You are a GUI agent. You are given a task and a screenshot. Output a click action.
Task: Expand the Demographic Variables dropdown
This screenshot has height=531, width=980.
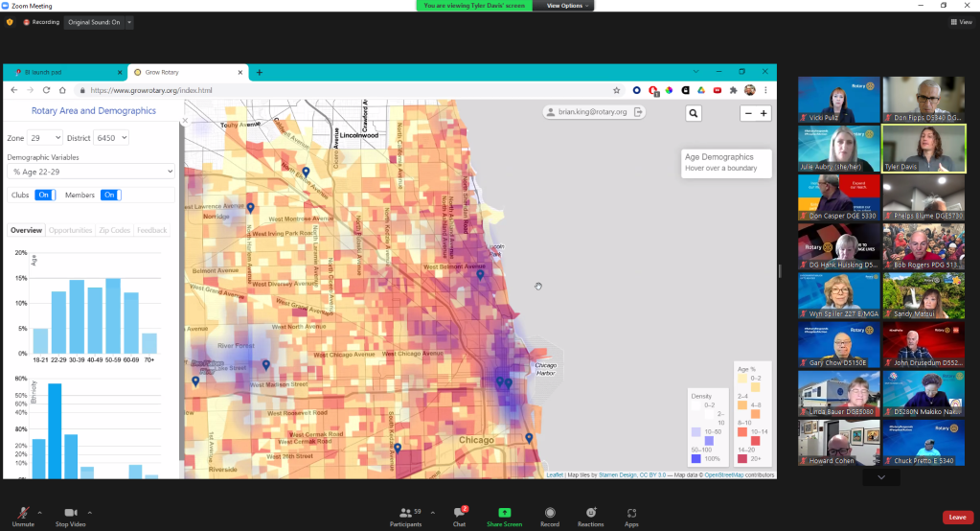pos(91,172)
